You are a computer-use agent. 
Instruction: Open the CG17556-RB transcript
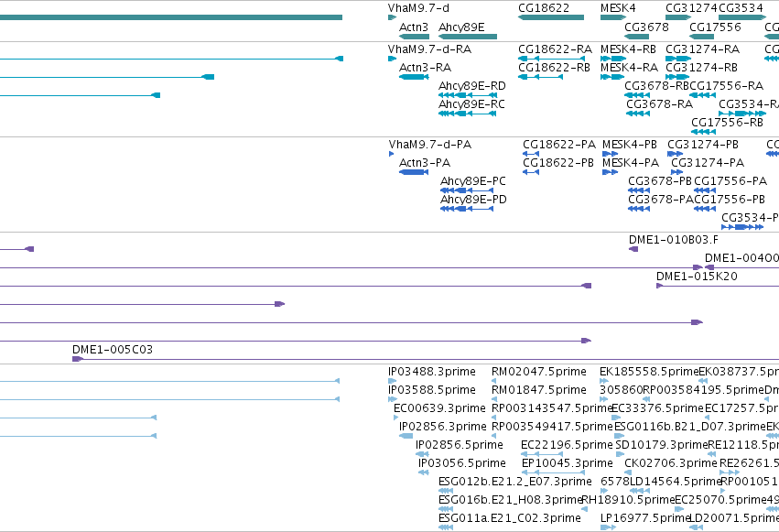pyautogui.click(x=704, y=132)
